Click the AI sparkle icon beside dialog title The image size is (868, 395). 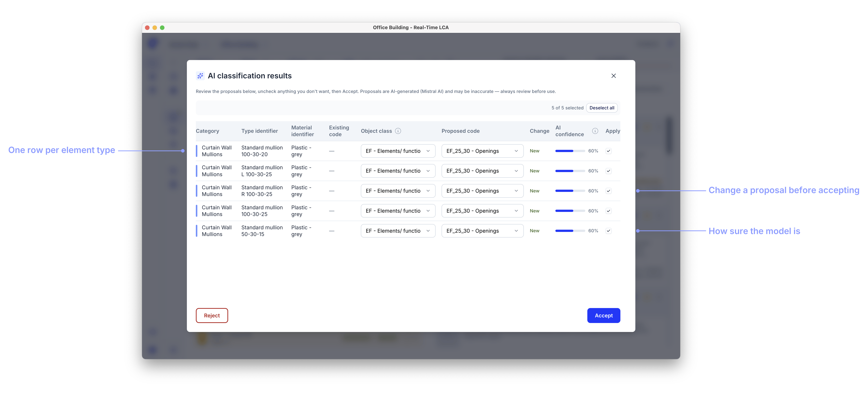[200, 76]
